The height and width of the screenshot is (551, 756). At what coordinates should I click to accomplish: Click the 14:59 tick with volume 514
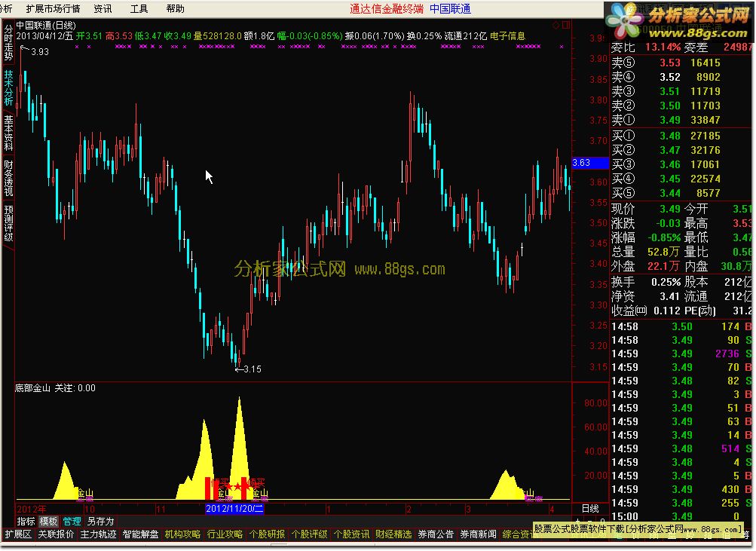(x=681, y=448)
